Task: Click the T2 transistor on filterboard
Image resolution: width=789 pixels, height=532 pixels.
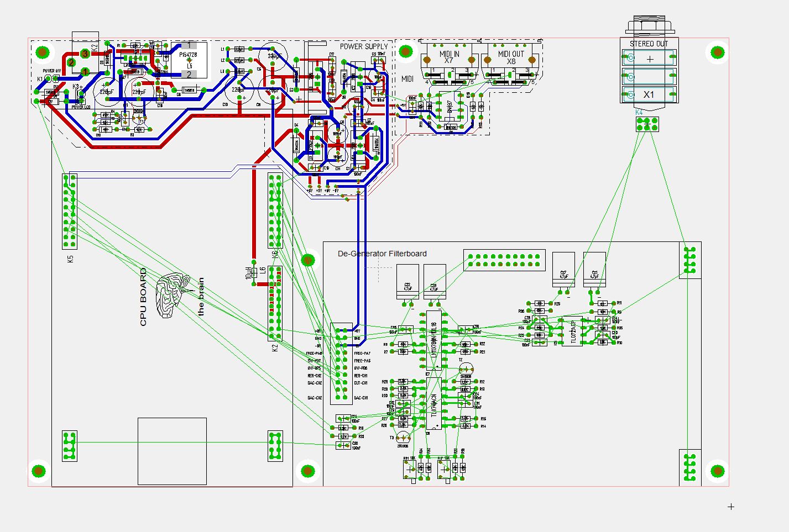Action: click(x=467, y=370)
